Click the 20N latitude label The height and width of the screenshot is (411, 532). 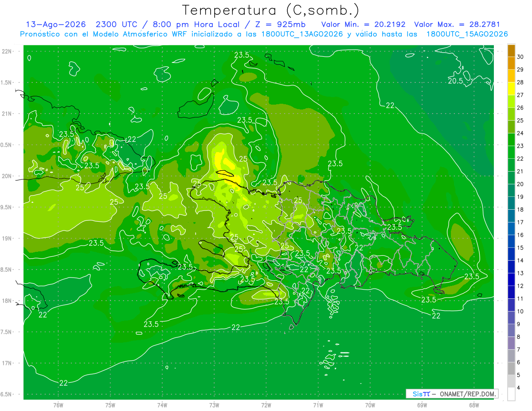point(7,176)
